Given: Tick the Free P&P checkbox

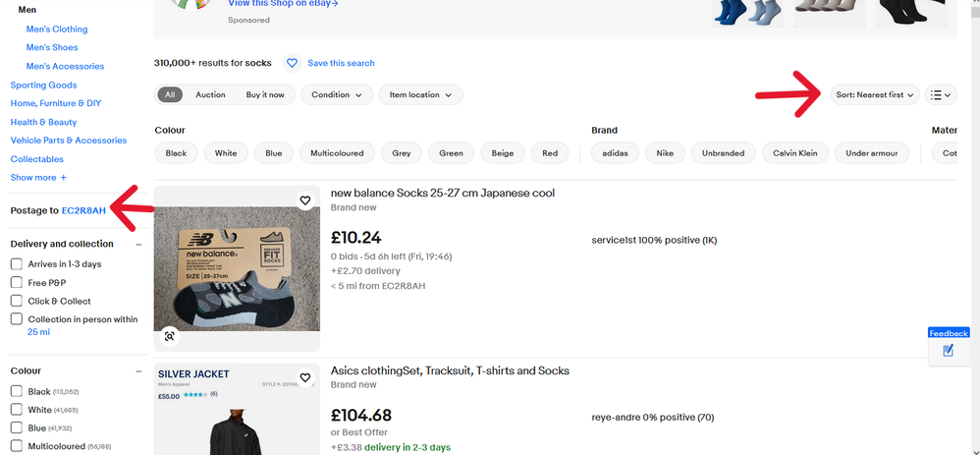Looking at the screenshot, I should pyautogui.click(x=17, y=283).
